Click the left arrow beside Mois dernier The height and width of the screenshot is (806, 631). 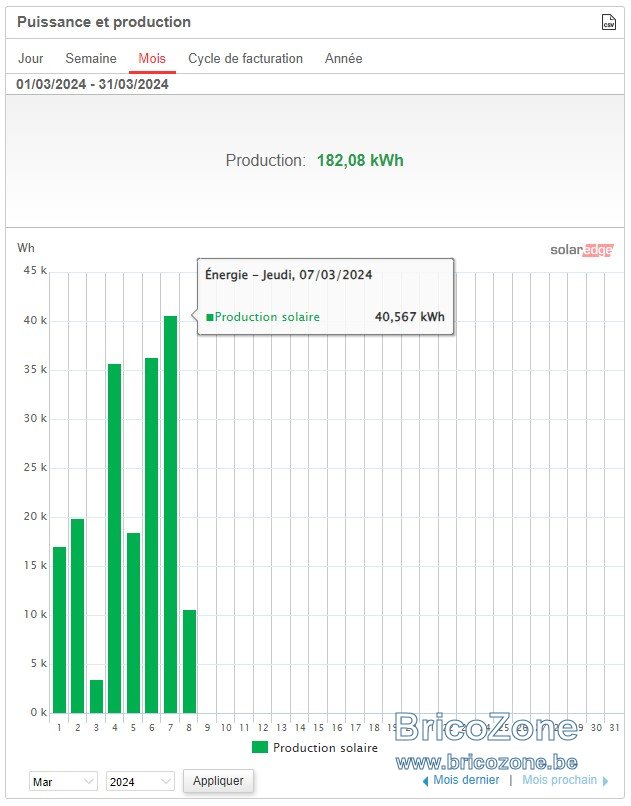[425, 781]
